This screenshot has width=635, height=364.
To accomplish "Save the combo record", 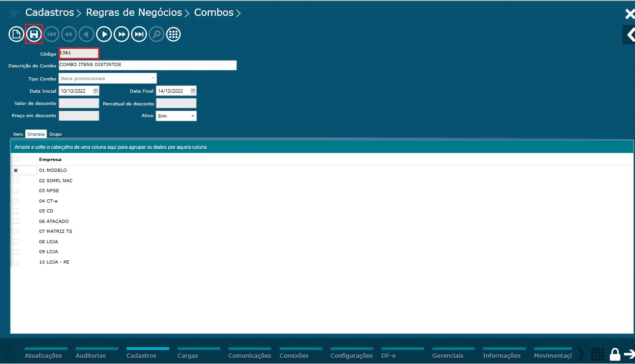I will tap(34, 34).
